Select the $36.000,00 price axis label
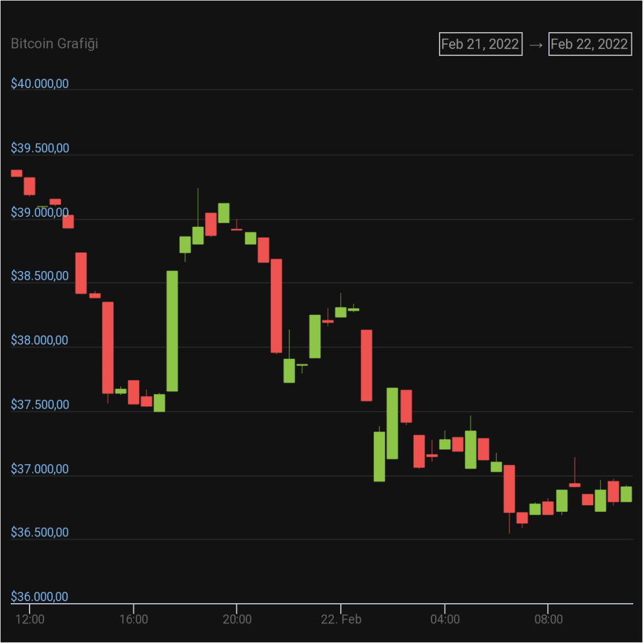644x644 pixels. (40, 596)
